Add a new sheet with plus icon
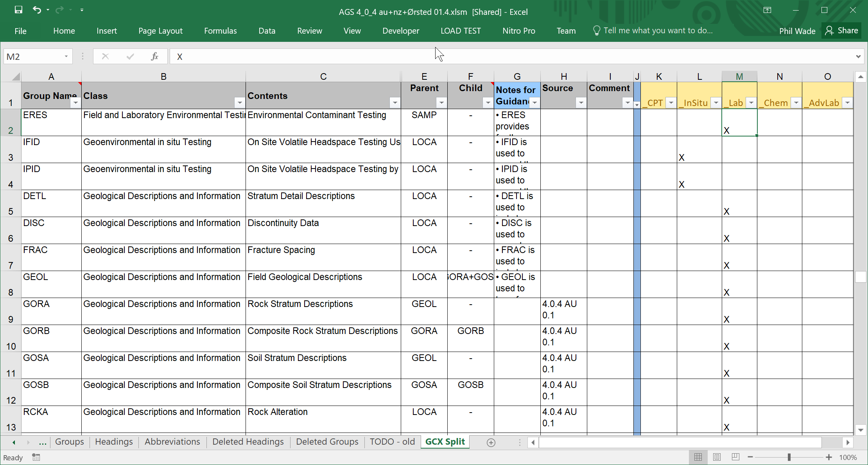 491,442
